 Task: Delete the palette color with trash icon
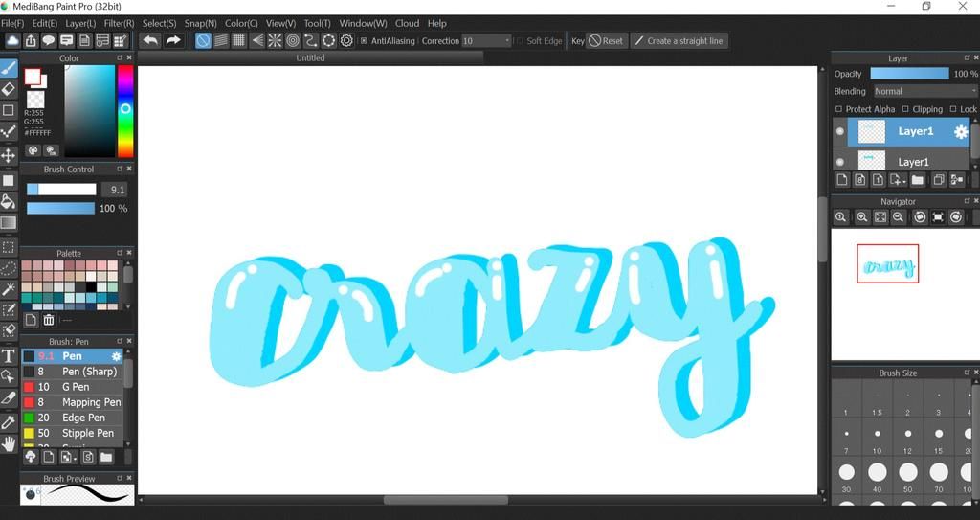pos(49,321)
